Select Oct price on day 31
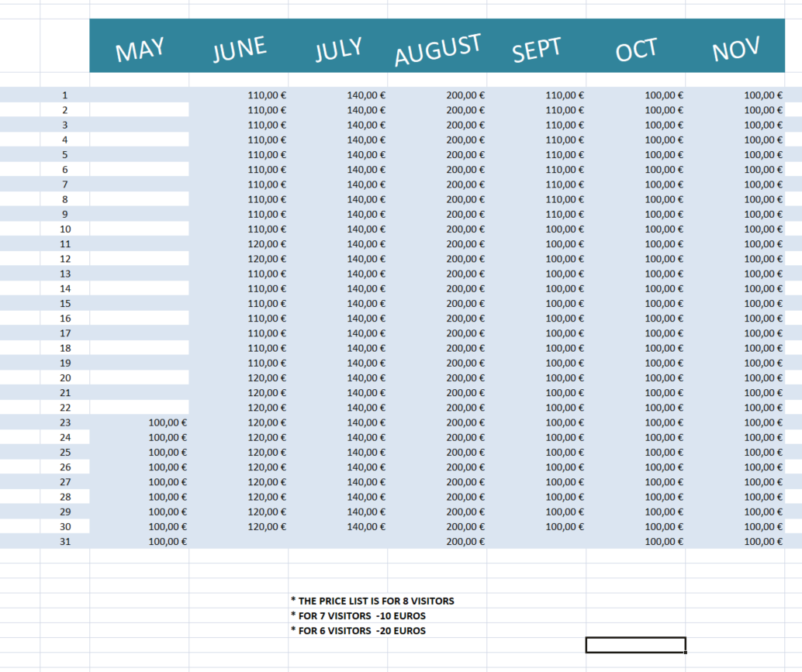The width and height of the screenshot is (802, 672). click(664, 542)
